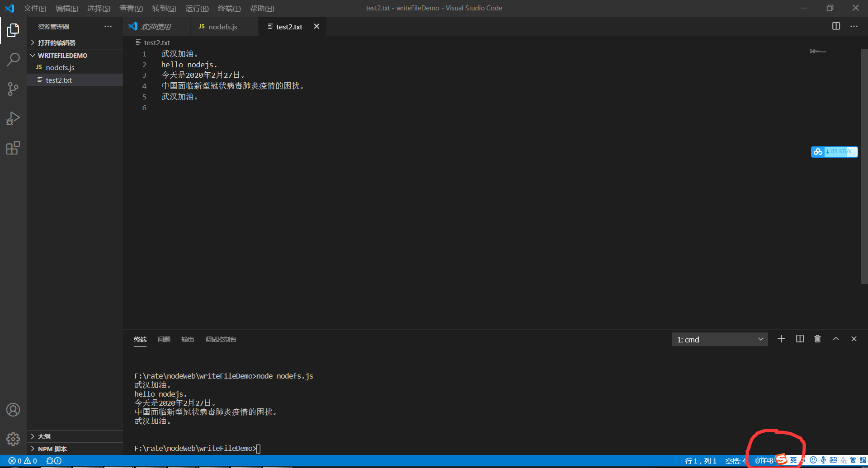
Task: Open the Extensions view
Action: (x=13, y=148)
